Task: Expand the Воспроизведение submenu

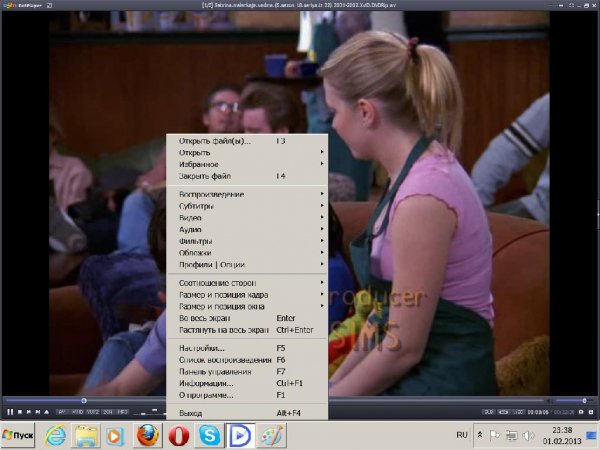Action: pyautogui.click(x=247, y=194)
